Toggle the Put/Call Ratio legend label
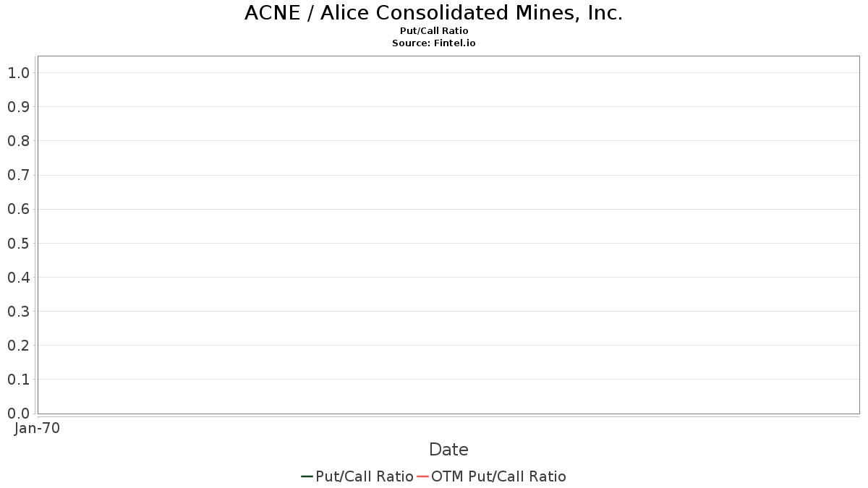 (364, 476)
